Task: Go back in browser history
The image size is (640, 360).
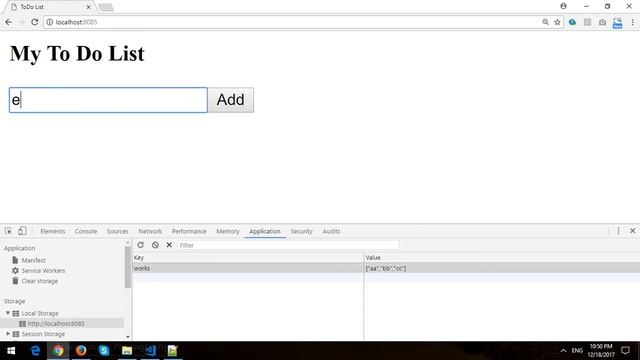Action: pyautogui.click(x=9, y=22)
